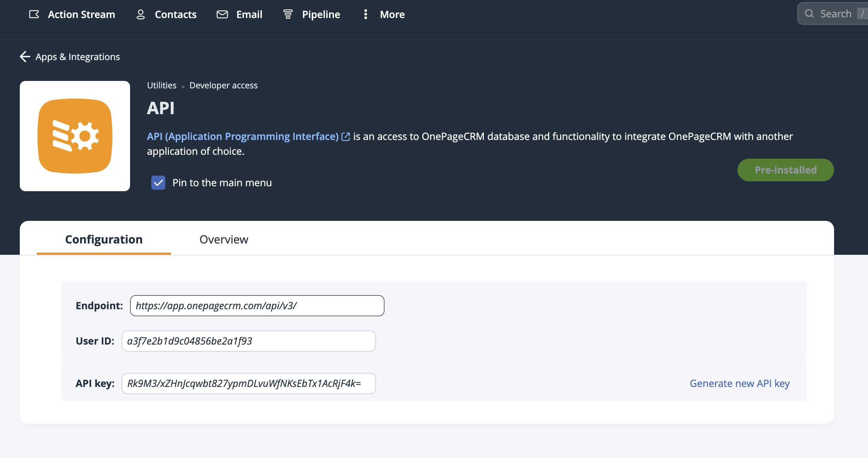Click Generate new API key

tap(740, 383)
